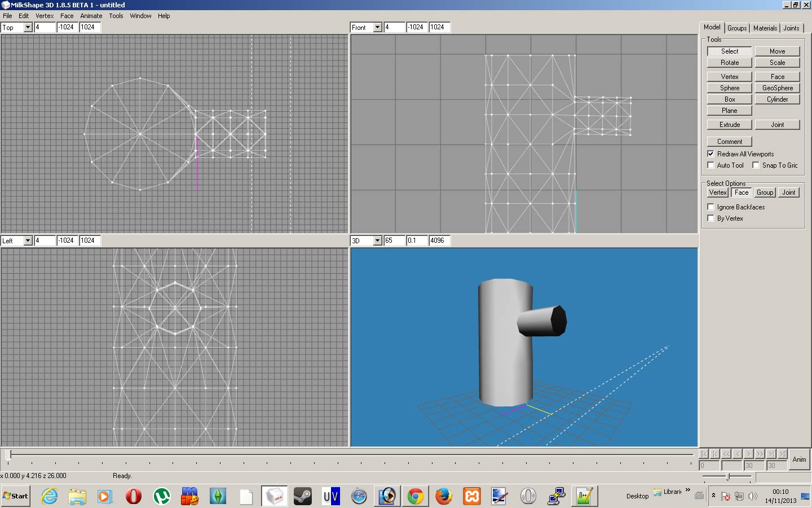Viewport: 812px width, 508px height.
Task: Toggle the Anim mode button
Action: (x=799, y=459)
